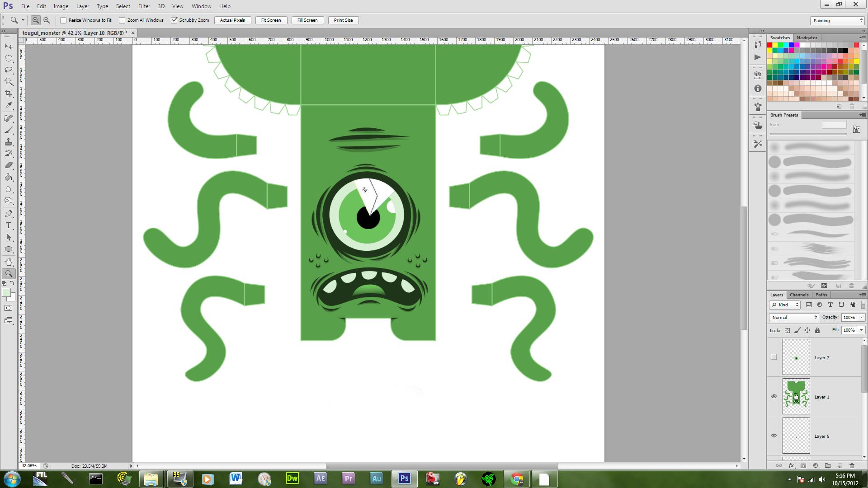Select the Clone Stamp tool
The width and height of the screenshot is (868, 488).
pos(9,142)
